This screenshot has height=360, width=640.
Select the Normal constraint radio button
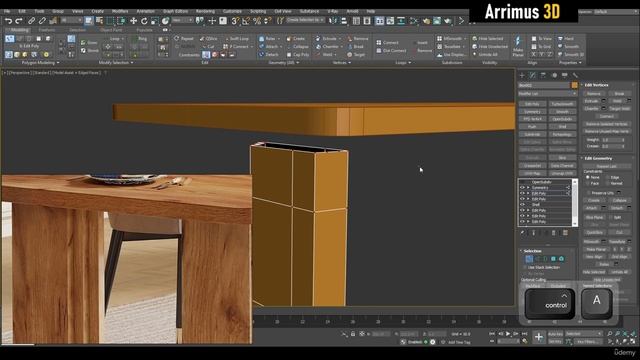pyautogui.click(x=608, y=183)
